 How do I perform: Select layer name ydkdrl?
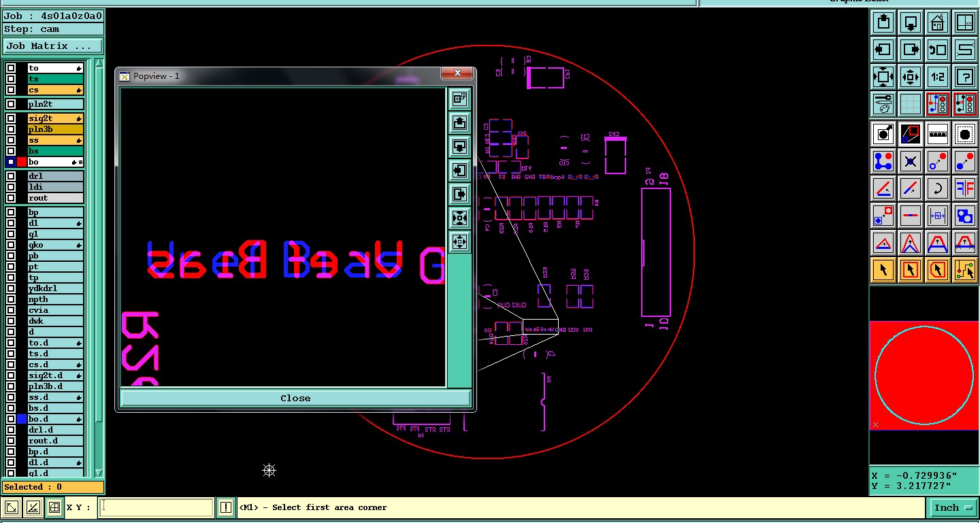tap(55, 288)
